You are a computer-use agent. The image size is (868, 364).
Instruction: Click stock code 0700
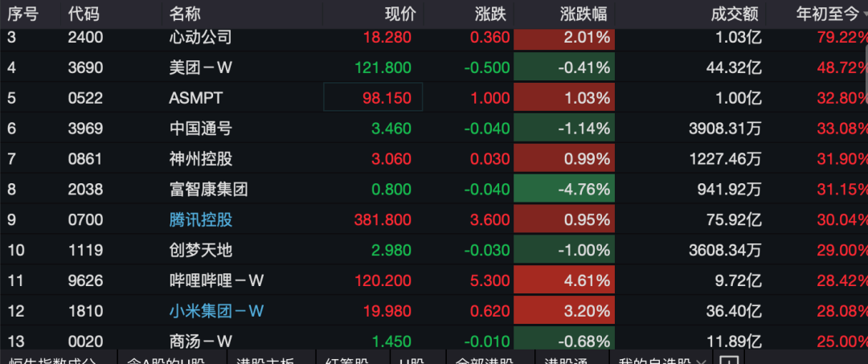click(x=85, y=219)
